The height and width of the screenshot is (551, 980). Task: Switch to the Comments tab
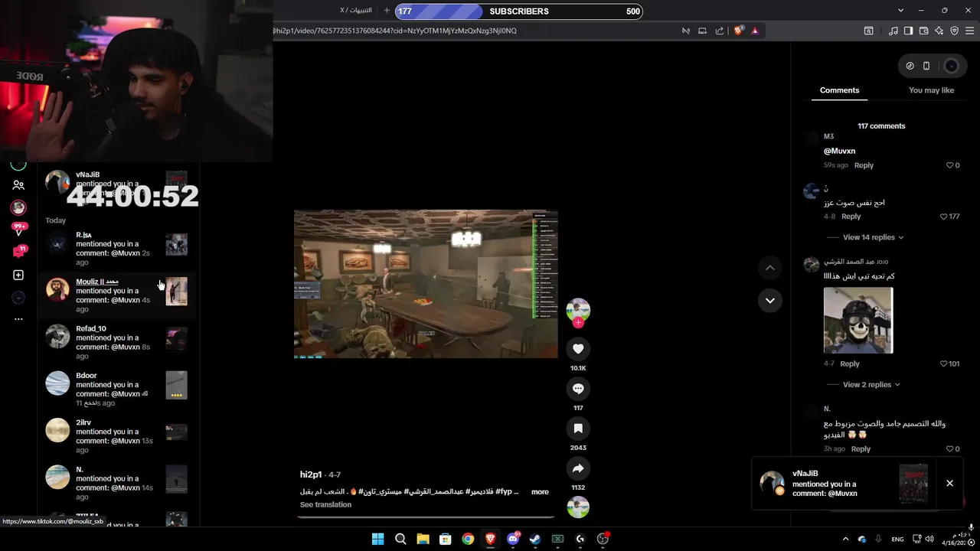point(839,90)
